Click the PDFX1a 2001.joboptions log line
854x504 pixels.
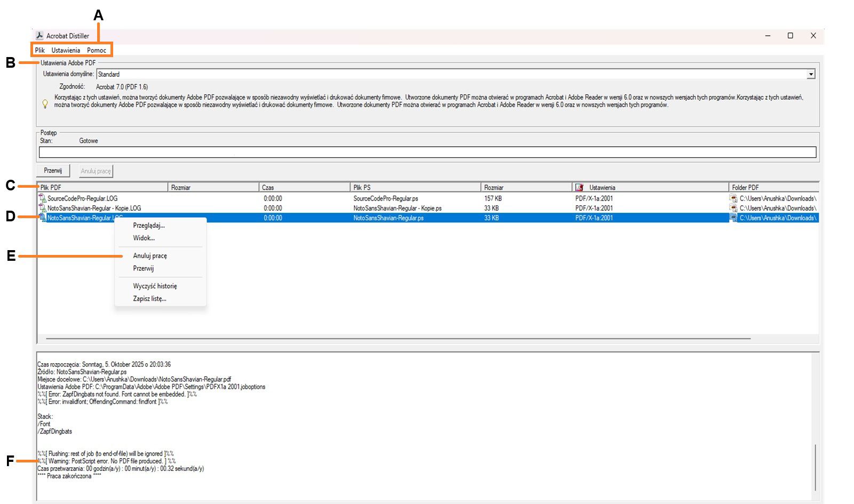click(x=151, y=387)
